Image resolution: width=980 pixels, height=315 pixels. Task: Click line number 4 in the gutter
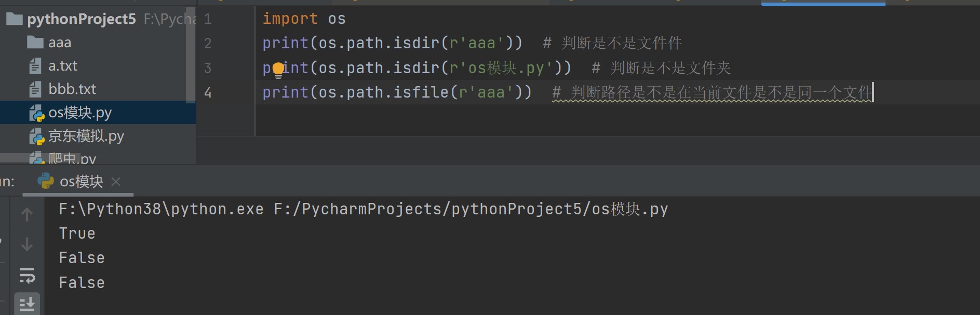click(208, 93)
